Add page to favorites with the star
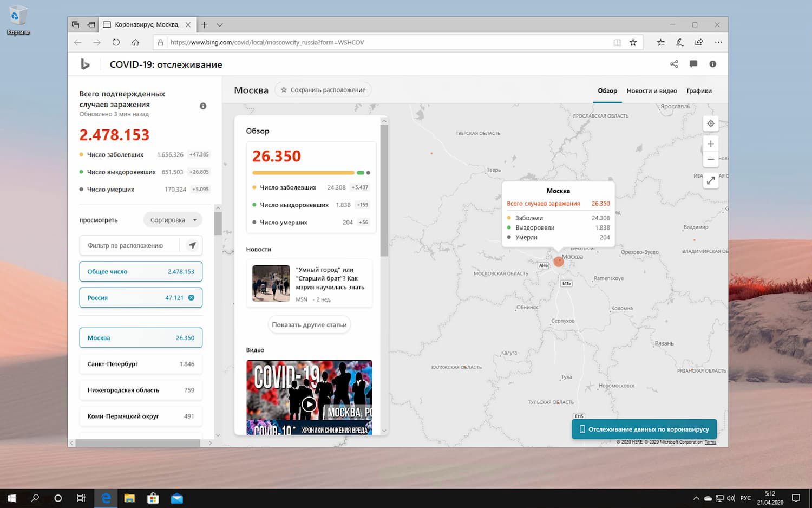The height and width of the screenshot is (508, 812). (633, 42)
